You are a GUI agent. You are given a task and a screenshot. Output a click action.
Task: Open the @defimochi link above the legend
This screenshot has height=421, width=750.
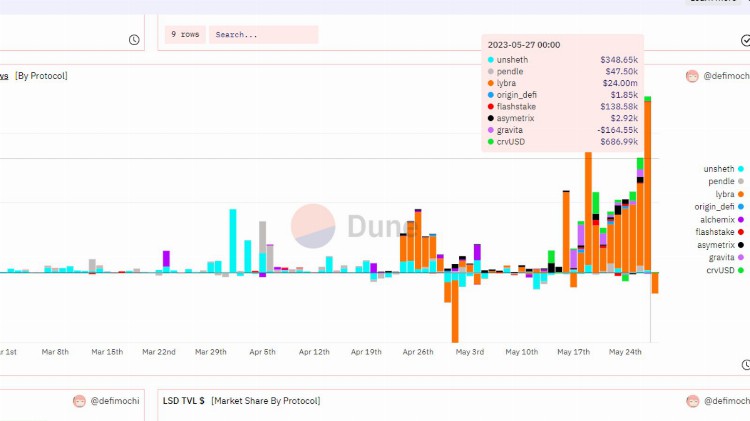point(725,76)
